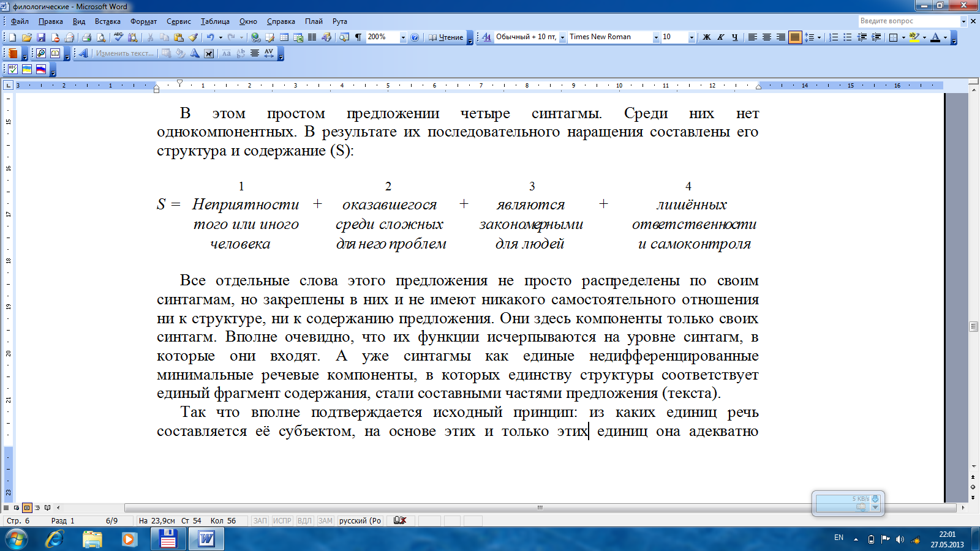Insert a table
The image size is (980, 551).
[284, 37]
